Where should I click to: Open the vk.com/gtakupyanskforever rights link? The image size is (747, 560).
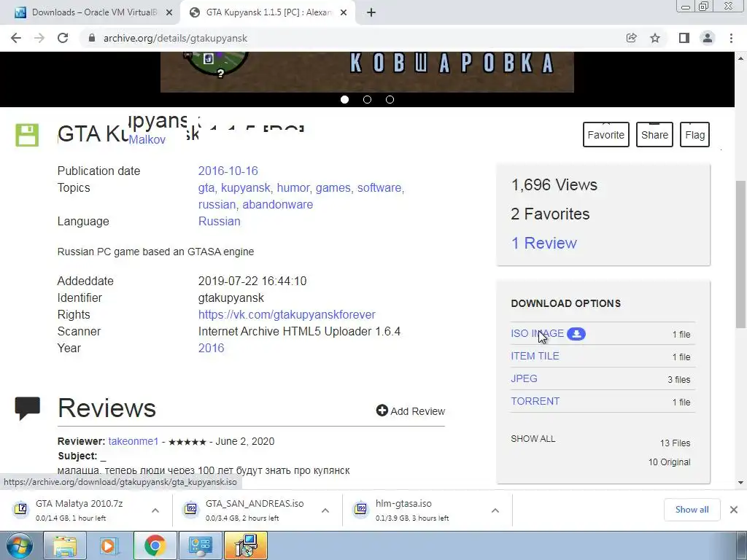click(x=287, y=315)
